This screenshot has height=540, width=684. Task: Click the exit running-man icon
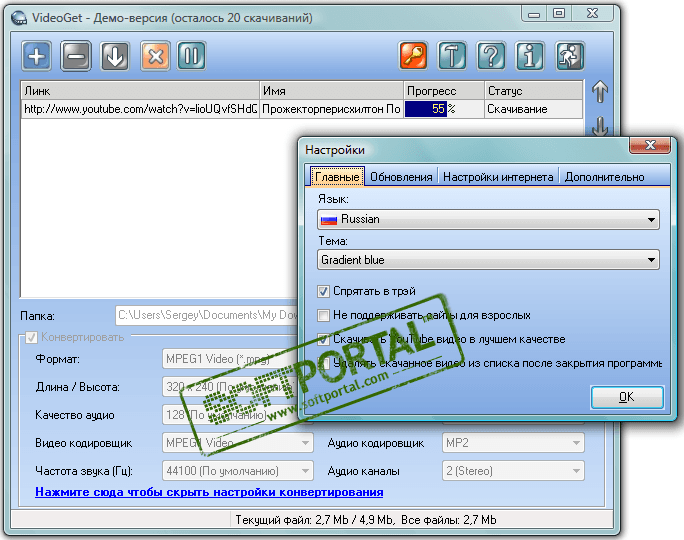coord(570,56)
